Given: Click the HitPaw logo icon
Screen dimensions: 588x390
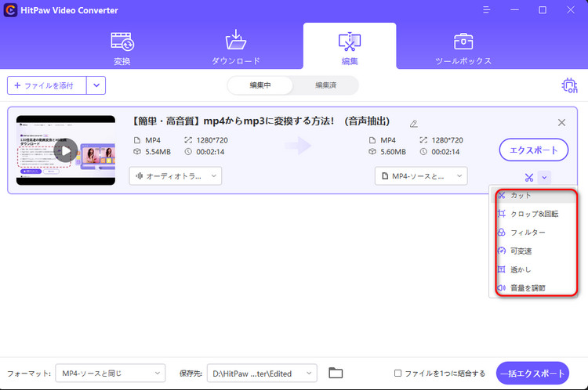Looking at the screenshot, I should coord(10,10).
